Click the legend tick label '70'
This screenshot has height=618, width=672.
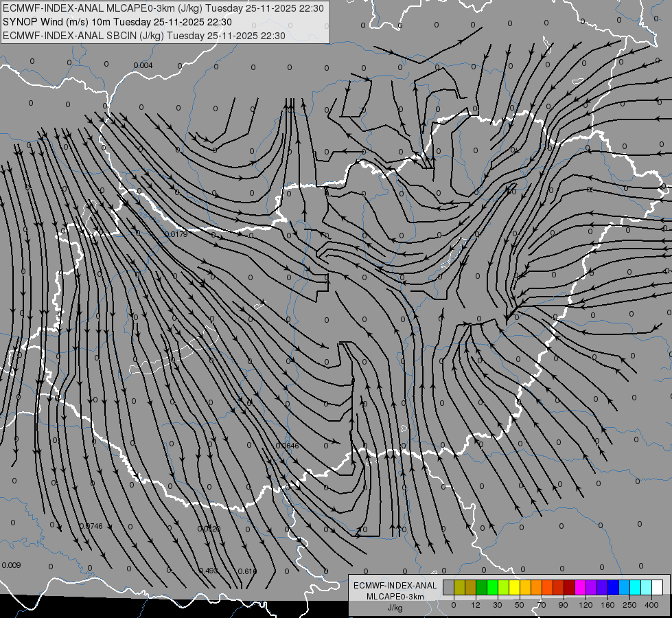tap(542, 605)
